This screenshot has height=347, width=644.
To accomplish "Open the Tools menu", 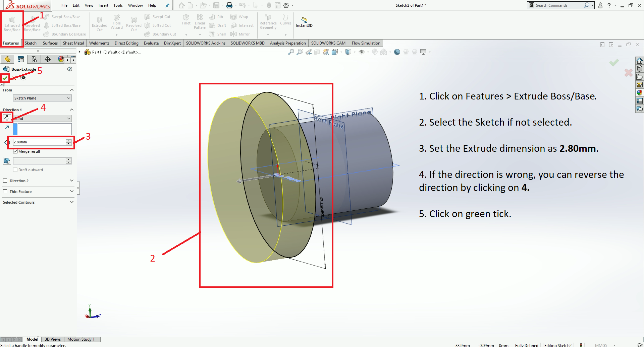I will coord(118,5).
